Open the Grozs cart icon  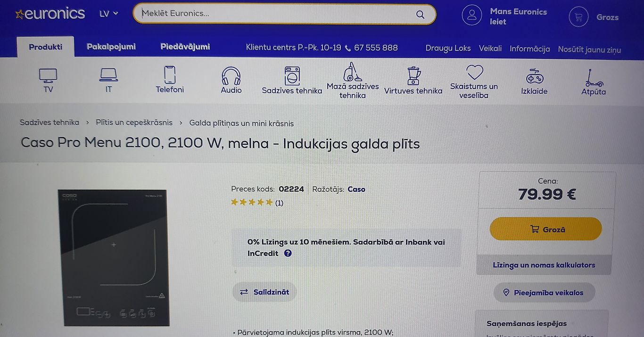[x=578, y=17]
